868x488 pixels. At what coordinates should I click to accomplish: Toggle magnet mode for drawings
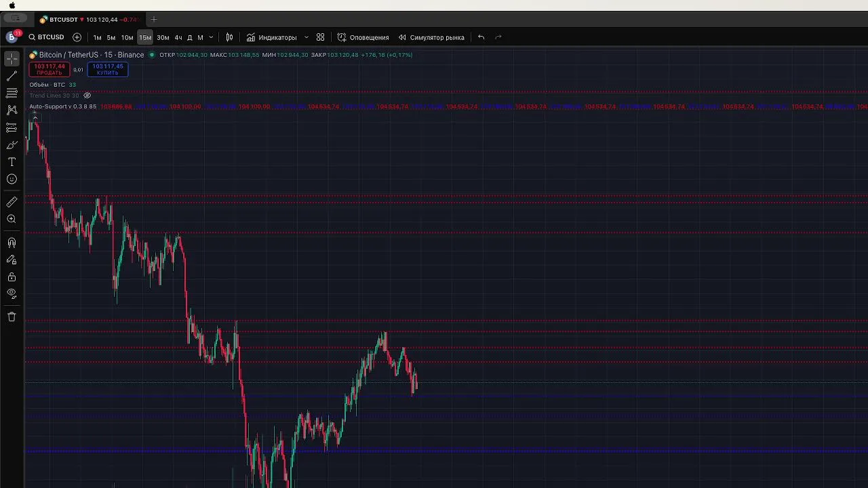click(12, 243)
